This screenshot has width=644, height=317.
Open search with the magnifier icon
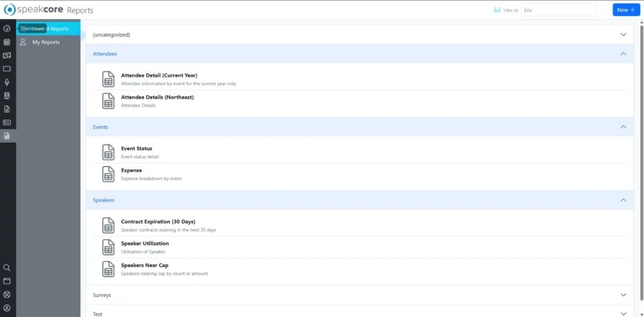click(7, 267)
